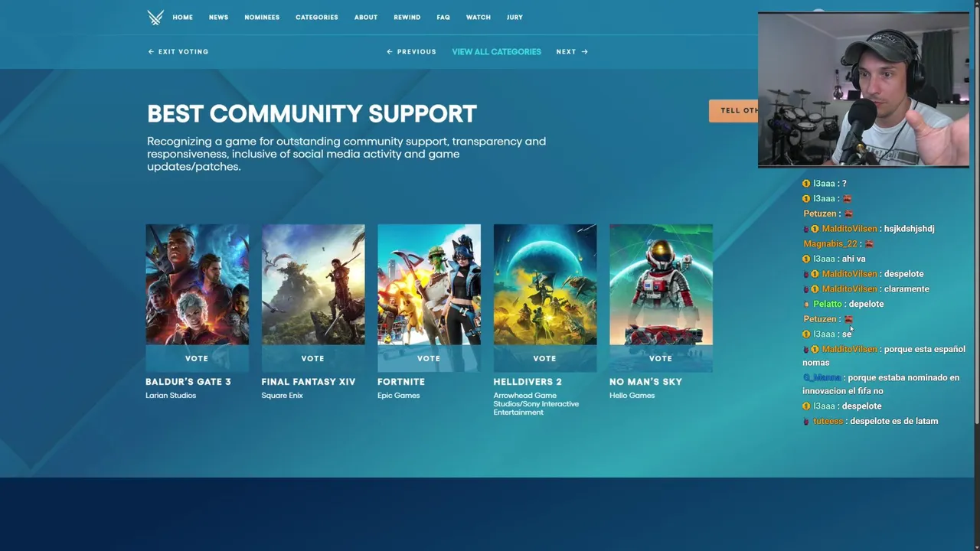The image size is (980, 551).
Task: Click tuteess username in chat
Action: point(828,421)
